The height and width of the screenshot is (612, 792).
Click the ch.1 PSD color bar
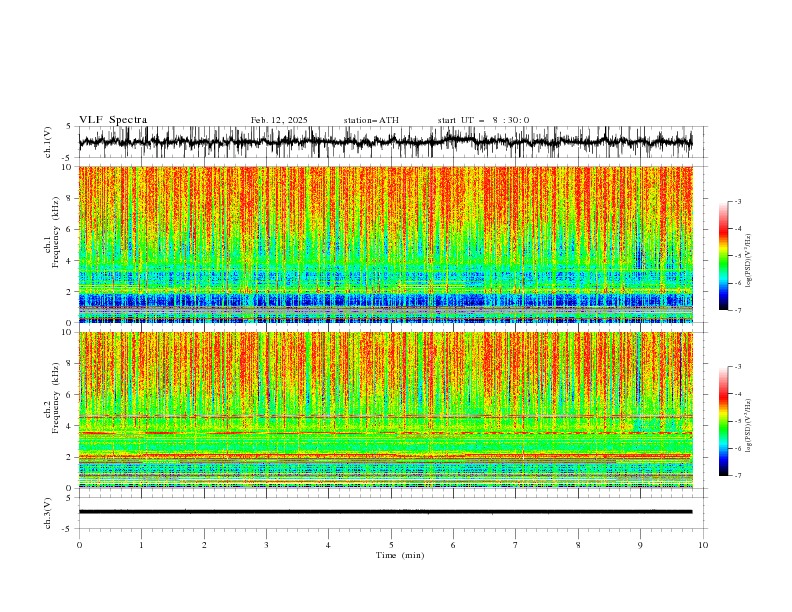click(x=723, y=256)
